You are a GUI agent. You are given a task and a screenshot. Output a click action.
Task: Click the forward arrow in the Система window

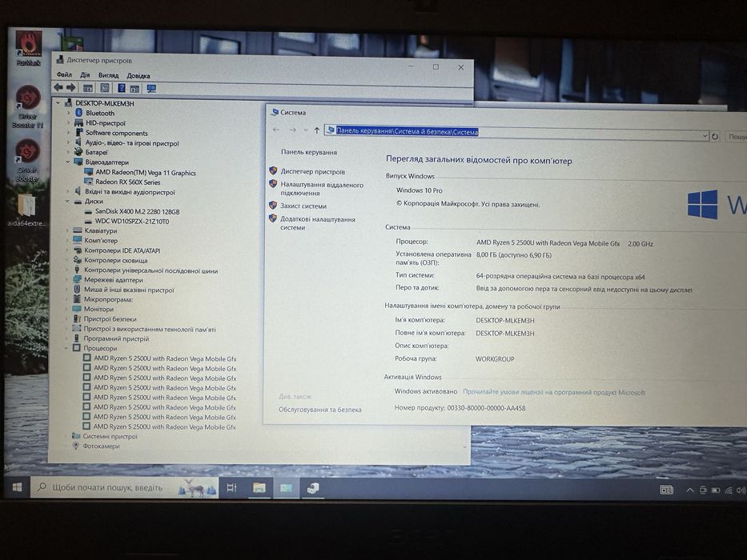pos(292,130)
